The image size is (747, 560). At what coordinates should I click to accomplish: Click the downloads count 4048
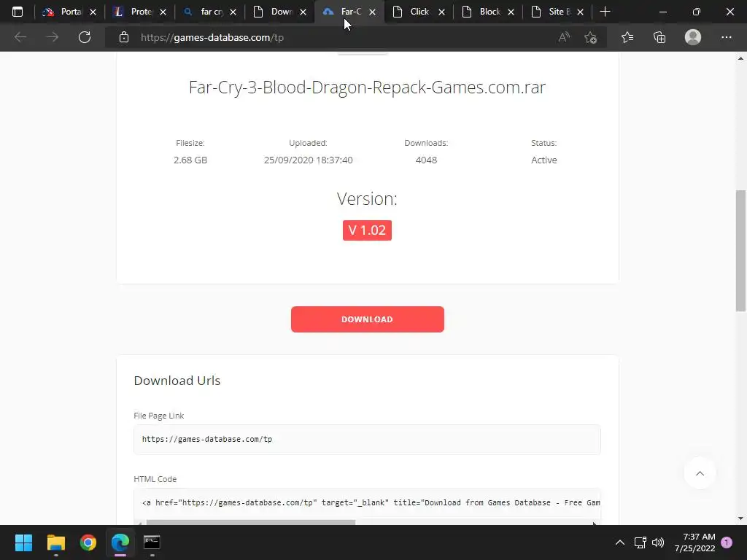click(x=426, y=160)
